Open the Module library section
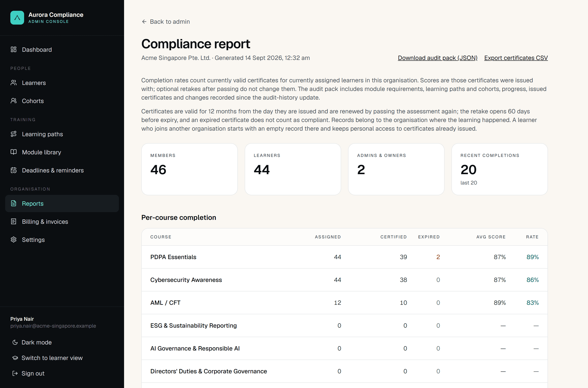This screenshot has height=388, width=588. 62,152
